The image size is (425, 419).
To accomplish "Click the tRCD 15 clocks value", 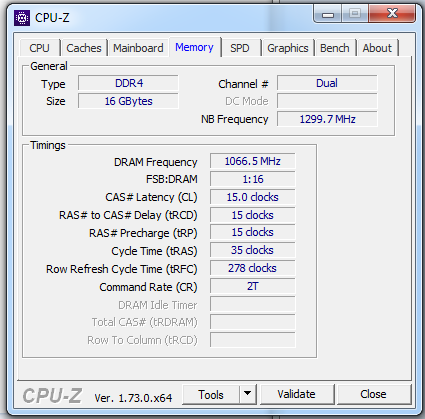I will [x=253, y=215].
